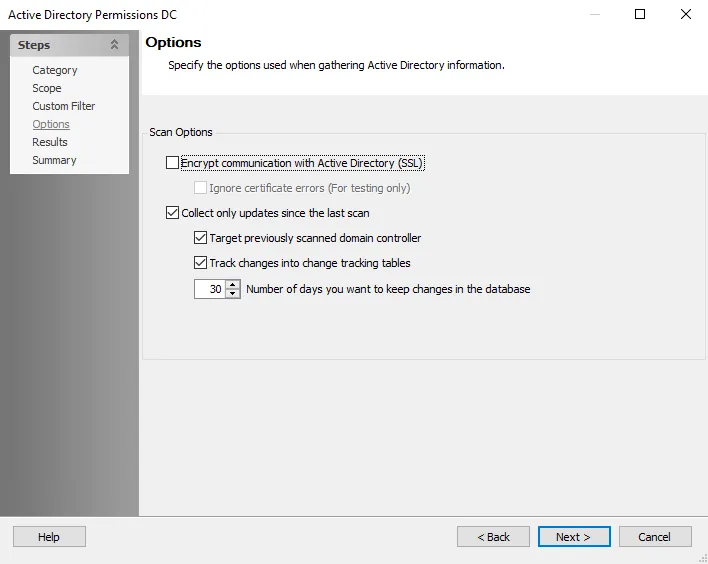Go back with the < Back button
The height and width of the screenshot is (564, 708).
493,536
